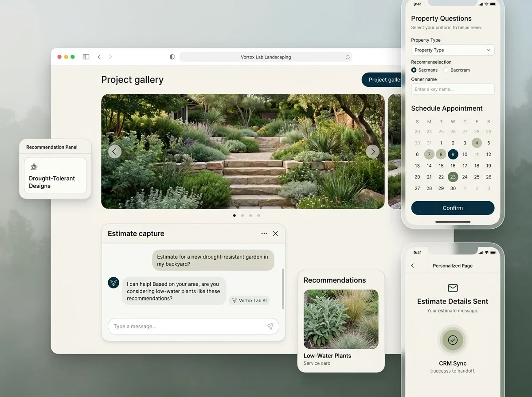The image size is (532, 397).
Task: Select the third gallery pagination dot
Action: 250,215
